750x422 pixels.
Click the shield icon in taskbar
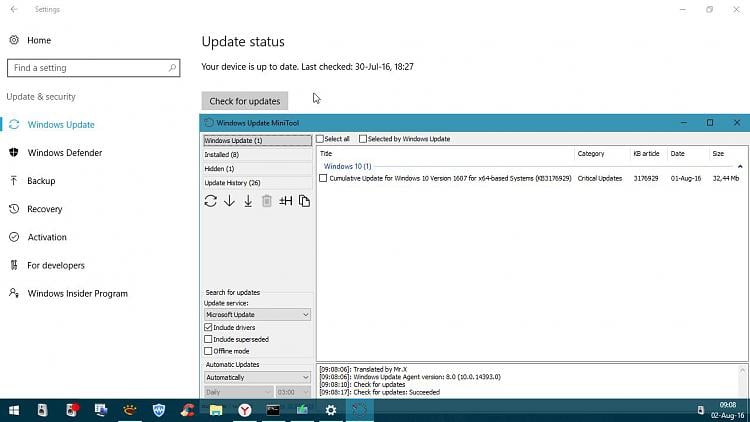(x=158, y=410)
